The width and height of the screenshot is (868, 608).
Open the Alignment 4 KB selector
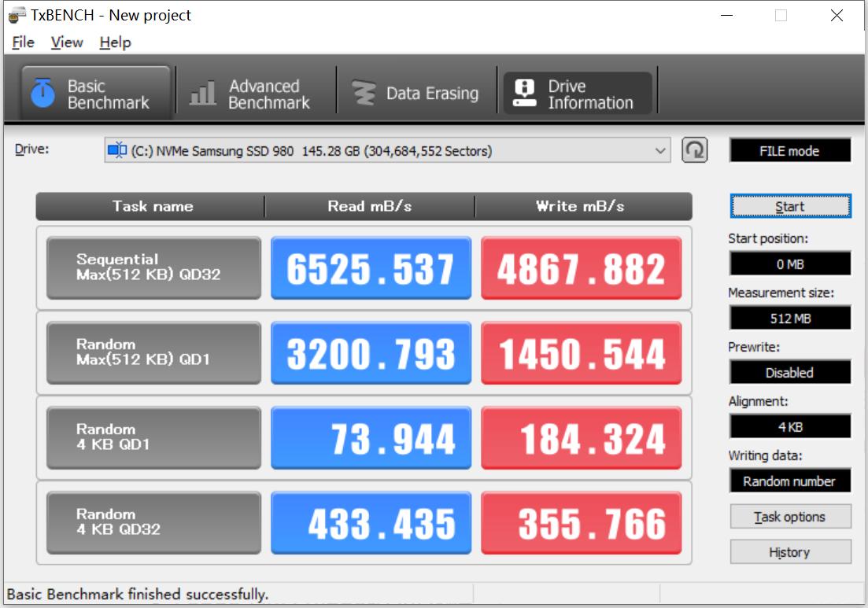(x=789, y=426)
